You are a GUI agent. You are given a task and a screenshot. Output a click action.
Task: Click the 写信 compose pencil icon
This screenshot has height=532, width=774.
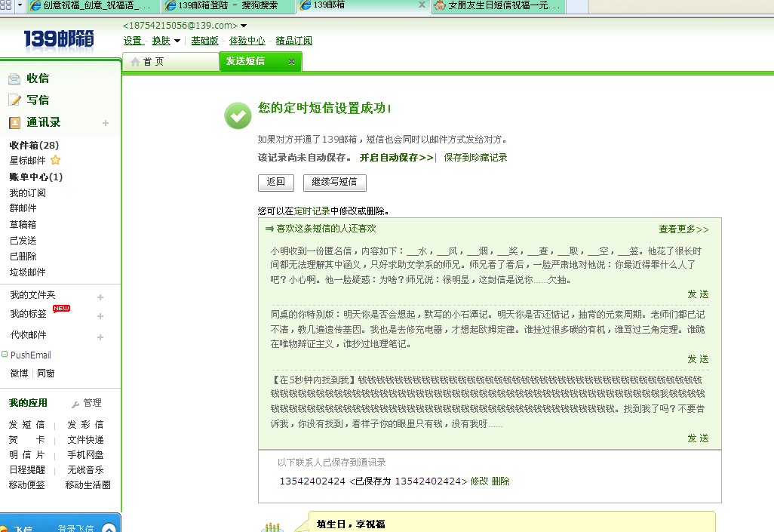click(14, 100)
